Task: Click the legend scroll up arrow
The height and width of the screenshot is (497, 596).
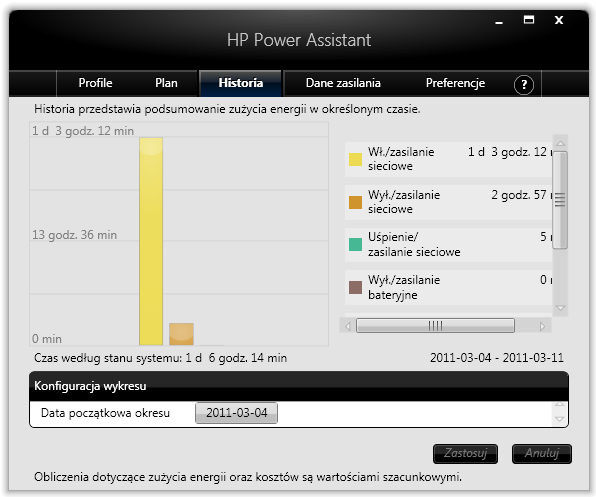Action: pos(560,143)
